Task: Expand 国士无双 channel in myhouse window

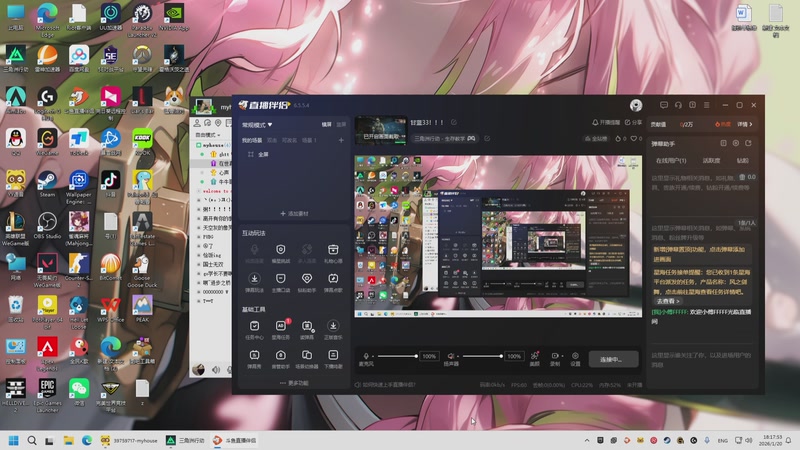Action: click(199, 264)
